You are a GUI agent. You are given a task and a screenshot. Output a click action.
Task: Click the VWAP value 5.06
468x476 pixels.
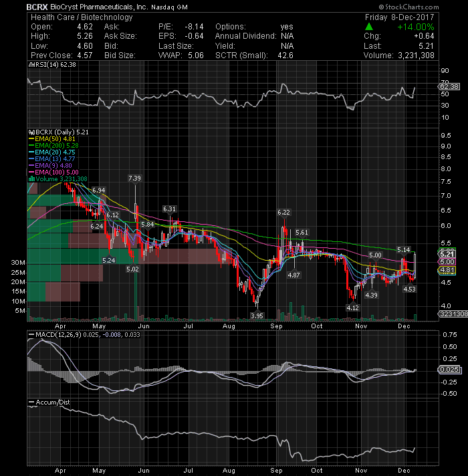click(196, 55)
